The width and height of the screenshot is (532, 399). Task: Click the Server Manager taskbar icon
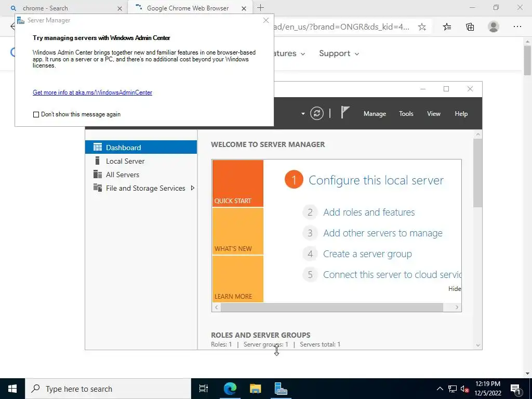pos(281,389)
